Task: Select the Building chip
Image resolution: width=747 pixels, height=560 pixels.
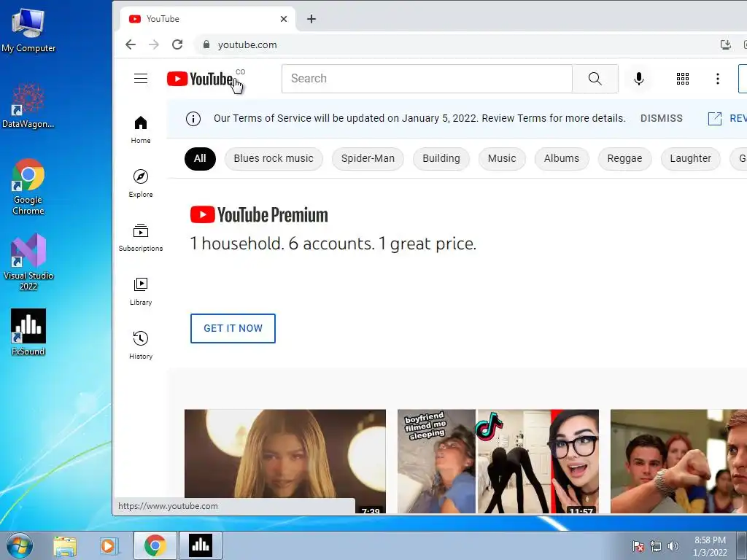Action: [x=441, y=158]
